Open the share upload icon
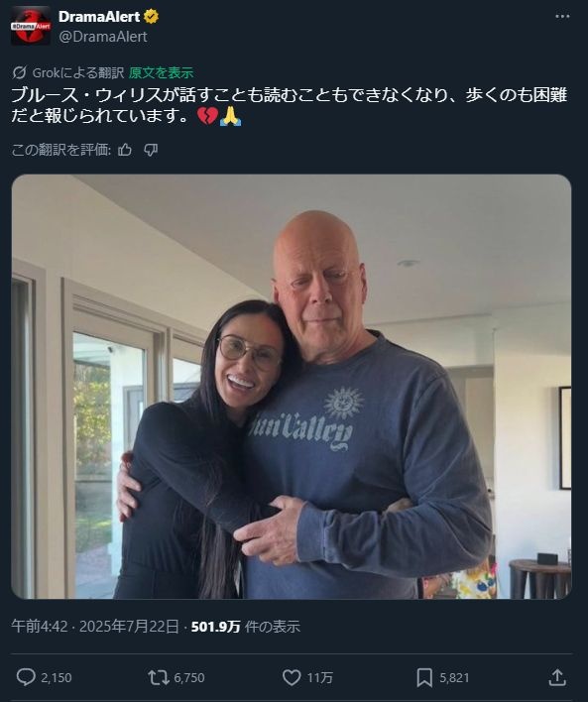This screenshot has height=702, width=588. (557, 677)
